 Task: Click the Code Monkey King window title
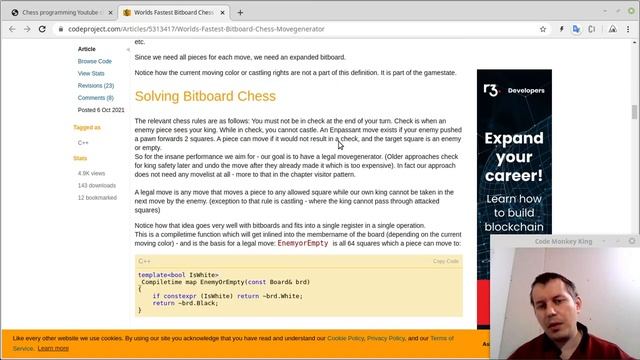tap(563, 242)
